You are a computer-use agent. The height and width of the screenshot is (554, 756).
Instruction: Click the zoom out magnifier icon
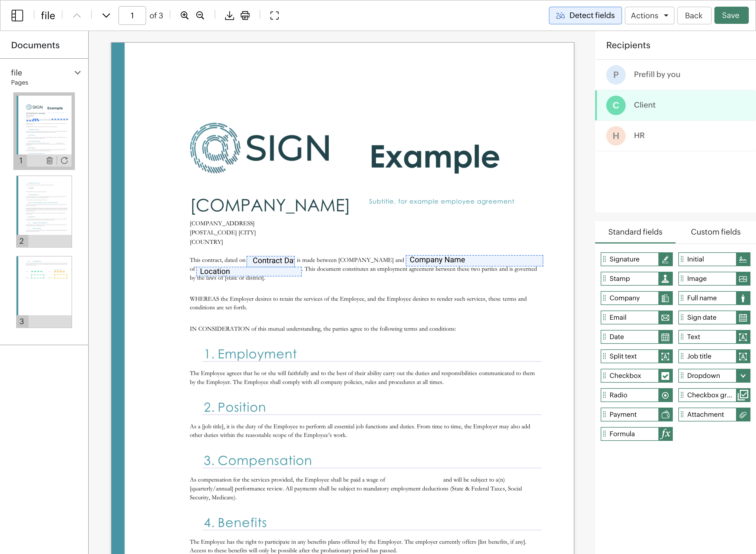200,16
